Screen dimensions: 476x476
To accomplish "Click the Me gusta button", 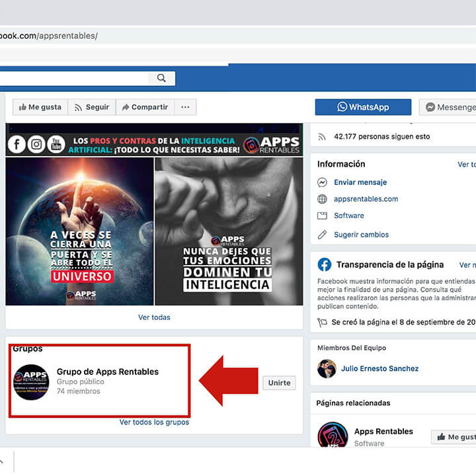I will (40, 107).
